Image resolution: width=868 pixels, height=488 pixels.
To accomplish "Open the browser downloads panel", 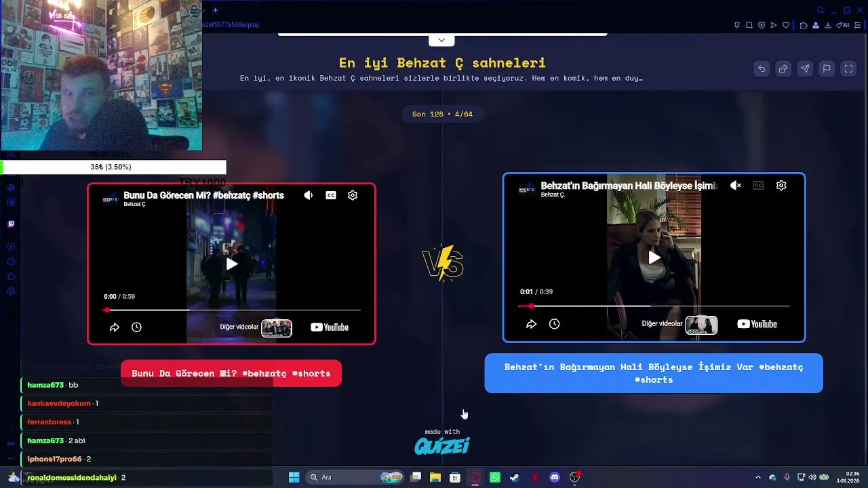I will 828,25.
